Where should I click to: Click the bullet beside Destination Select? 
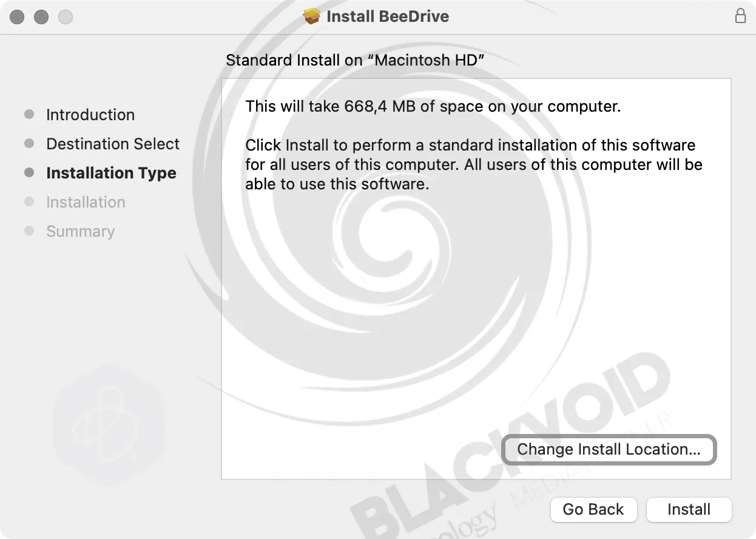pyautogui.click(x=29, y=143)
